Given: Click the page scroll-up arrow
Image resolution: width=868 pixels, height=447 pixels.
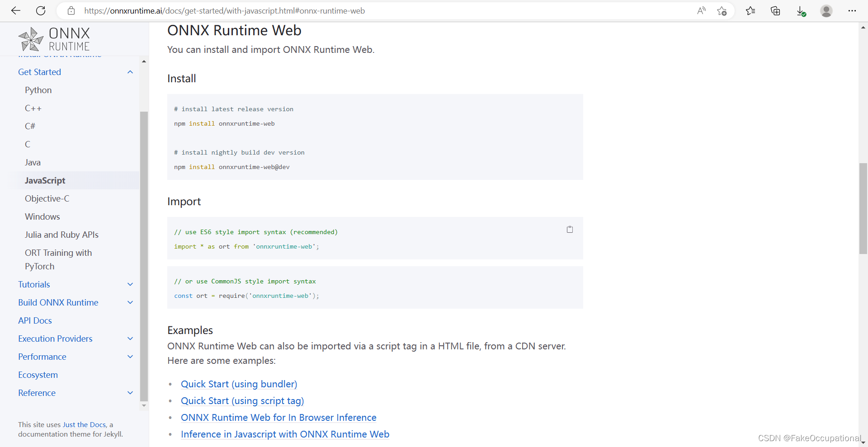Looking at the screenshot, I should 863,27.
